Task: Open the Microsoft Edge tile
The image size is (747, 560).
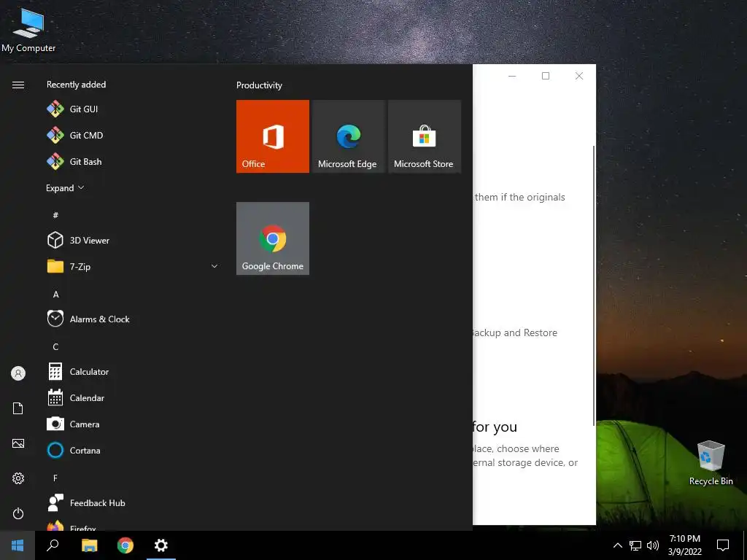Action: pos(348,136)
